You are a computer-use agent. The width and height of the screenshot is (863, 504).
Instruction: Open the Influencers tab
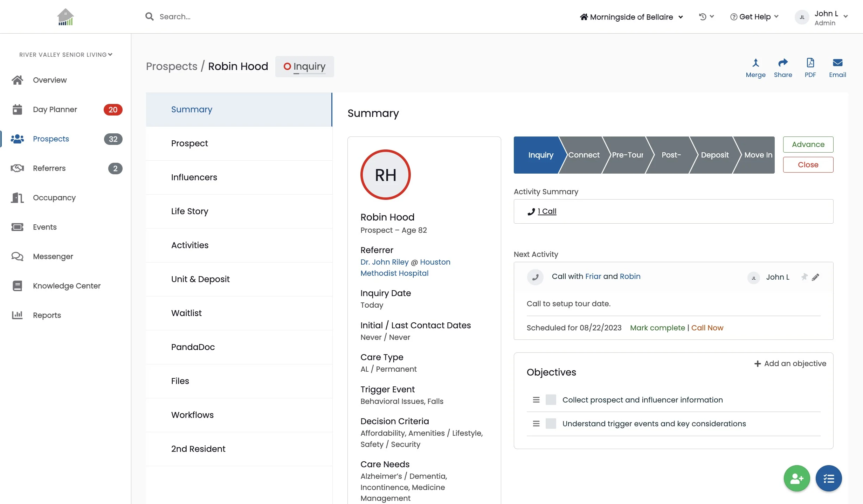click(x=194, y=177)
